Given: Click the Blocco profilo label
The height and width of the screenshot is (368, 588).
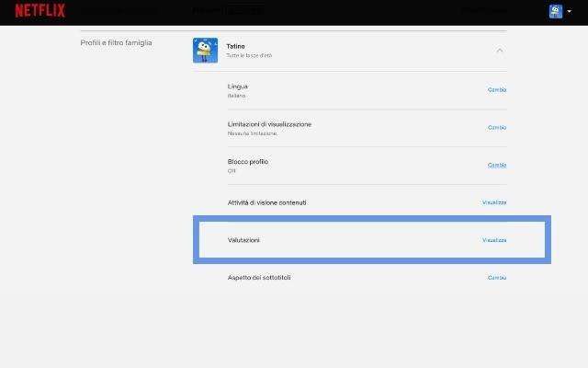Looking at the screenshot, I should [248, 162].
